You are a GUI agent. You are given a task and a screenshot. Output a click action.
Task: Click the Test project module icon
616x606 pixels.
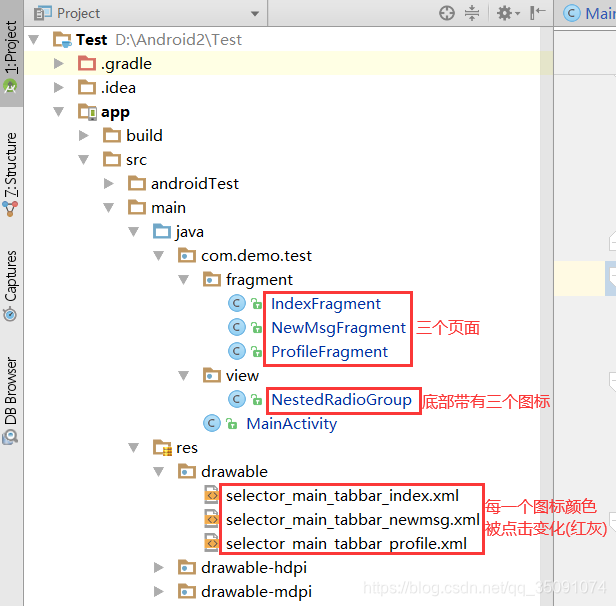62,40
